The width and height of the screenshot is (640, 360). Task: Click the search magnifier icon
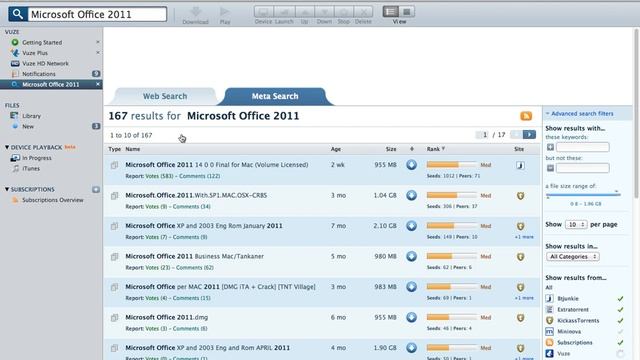(18, 14)
